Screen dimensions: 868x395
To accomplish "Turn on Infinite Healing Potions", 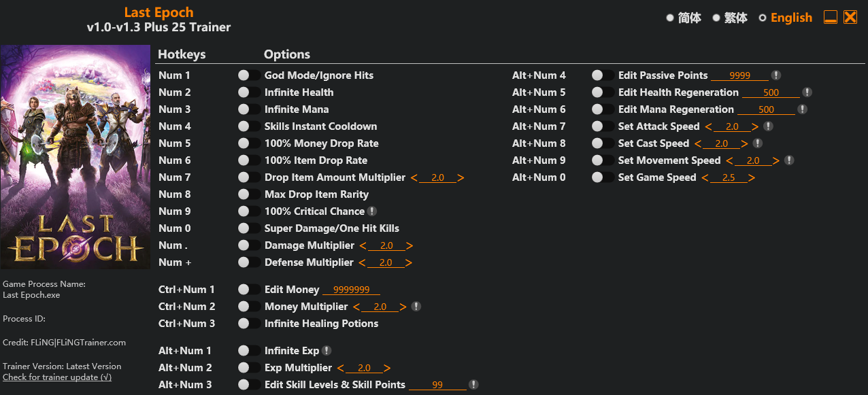I will tap(249, 324).
